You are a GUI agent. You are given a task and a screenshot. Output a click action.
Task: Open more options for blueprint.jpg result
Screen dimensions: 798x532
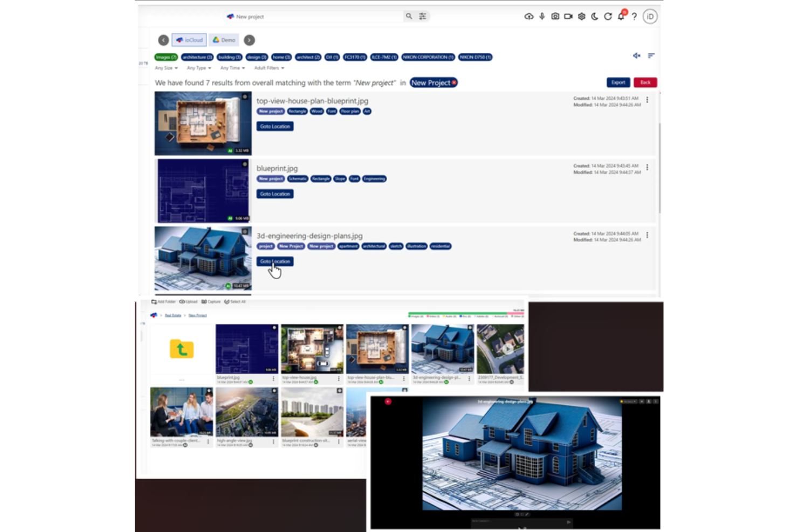click(x=647, y=167)
